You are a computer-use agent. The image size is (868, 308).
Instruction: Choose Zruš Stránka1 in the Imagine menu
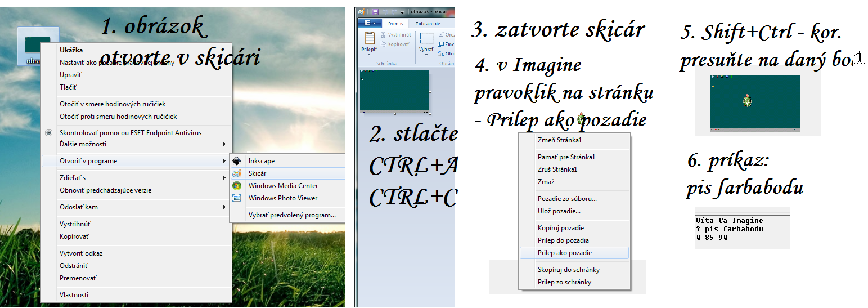(557, 169)
